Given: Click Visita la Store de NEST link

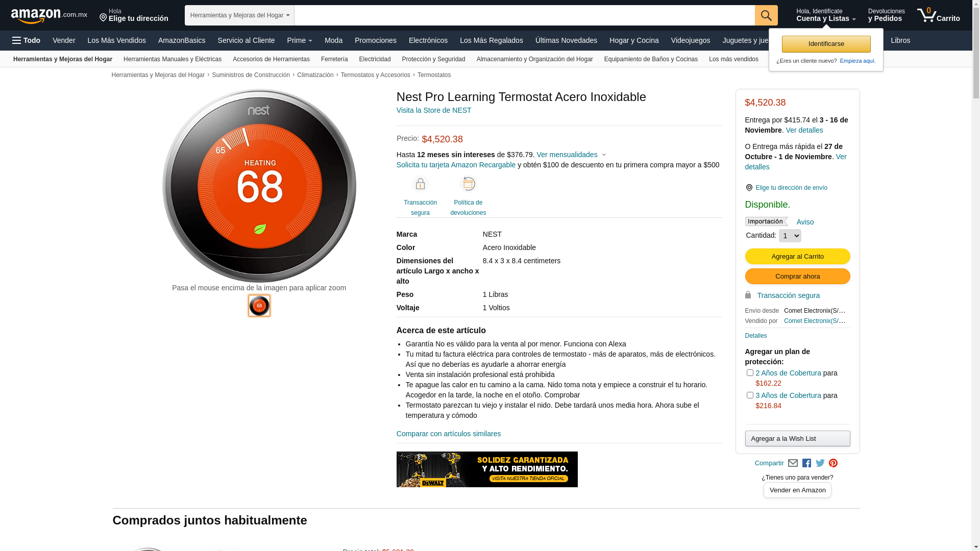Looking at the screenshot, I should tap(433, 110).
